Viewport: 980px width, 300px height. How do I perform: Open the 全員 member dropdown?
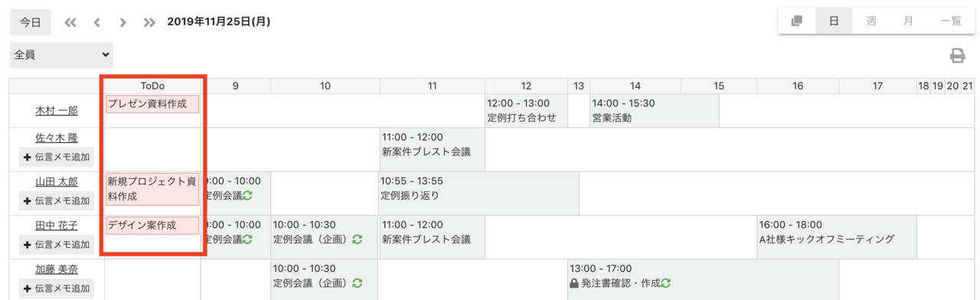pos(61,55)
